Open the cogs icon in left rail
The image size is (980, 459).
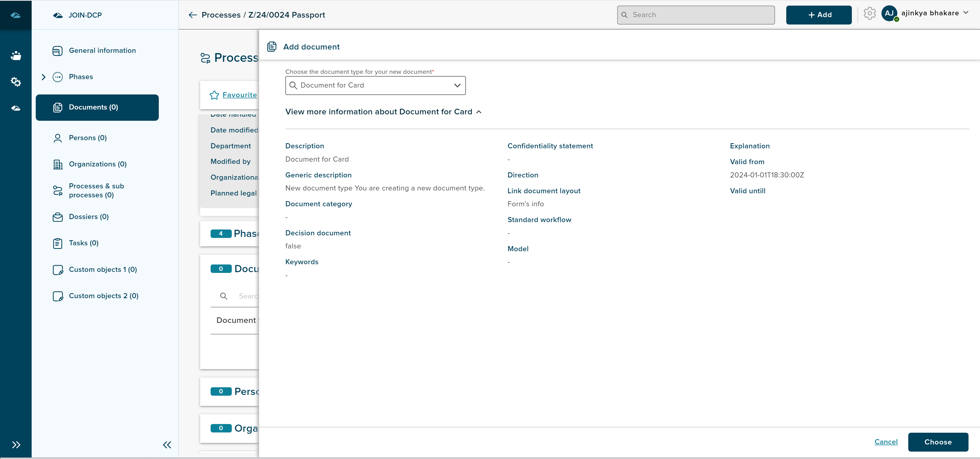click(16, 81)
